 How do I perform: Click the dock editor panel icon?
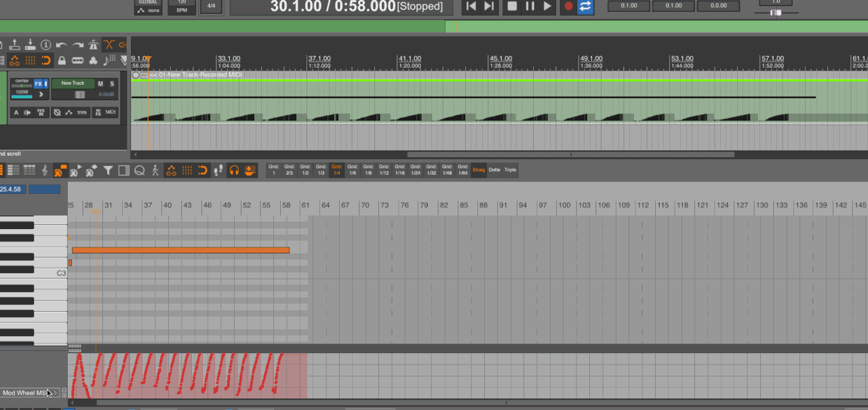tap(124, 170)
